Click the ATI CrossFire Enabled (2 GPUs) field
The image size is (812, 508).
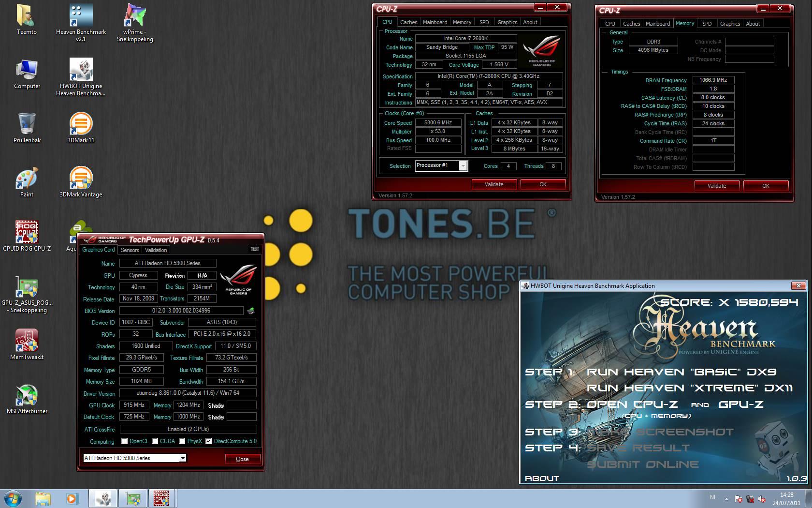(188, 429)
